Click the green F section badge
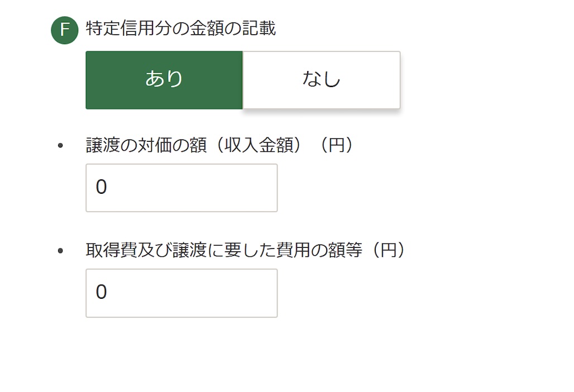The height and width of the screenshot is (392, 574). click(64, 30)
